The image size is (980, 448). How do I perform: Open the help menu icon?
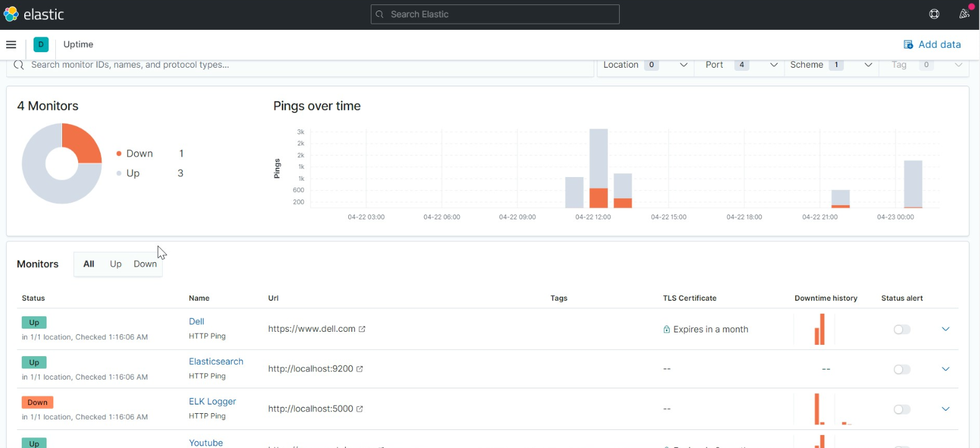point(934,14)
